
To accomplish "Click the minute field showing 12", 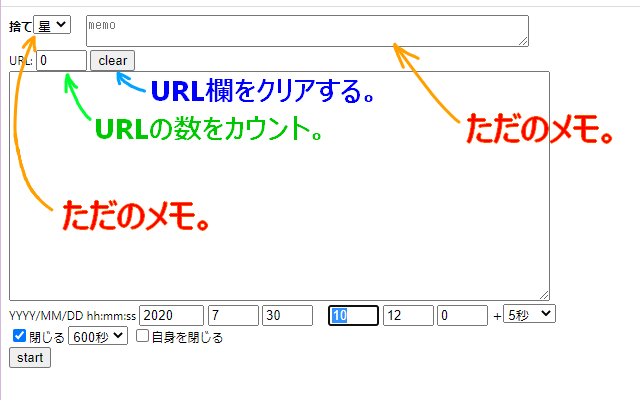I will 408,316.
